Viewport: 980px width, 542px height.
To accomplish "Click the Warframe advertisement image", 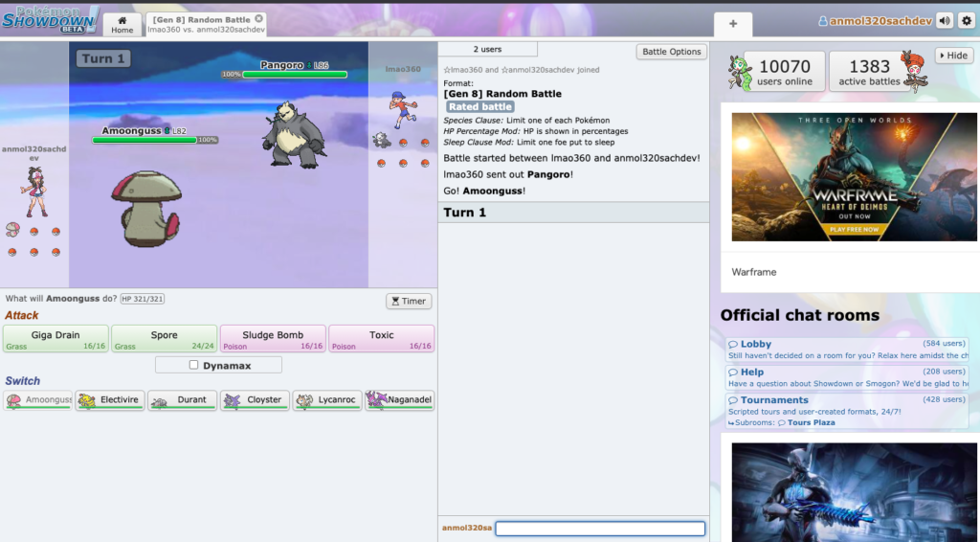I will tap(841, 177).
